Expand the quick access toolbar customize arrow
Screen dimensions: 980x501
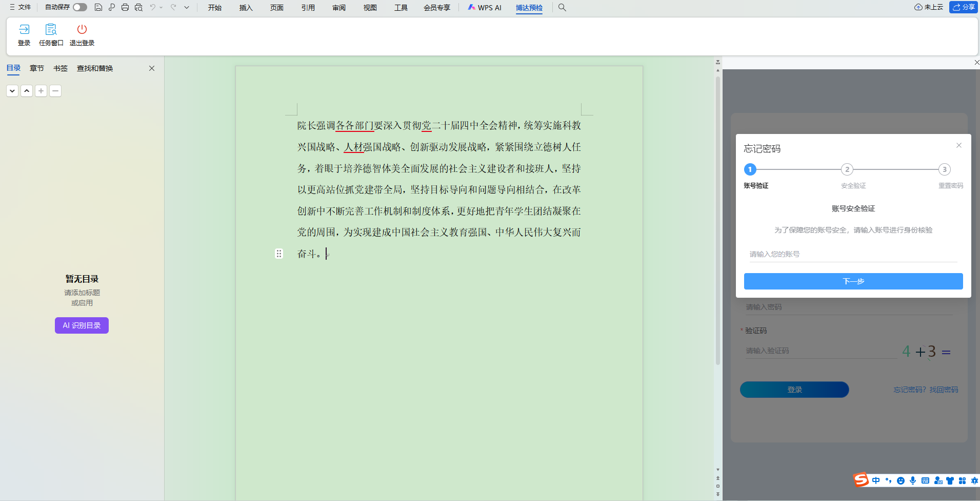tap(187, 8)
